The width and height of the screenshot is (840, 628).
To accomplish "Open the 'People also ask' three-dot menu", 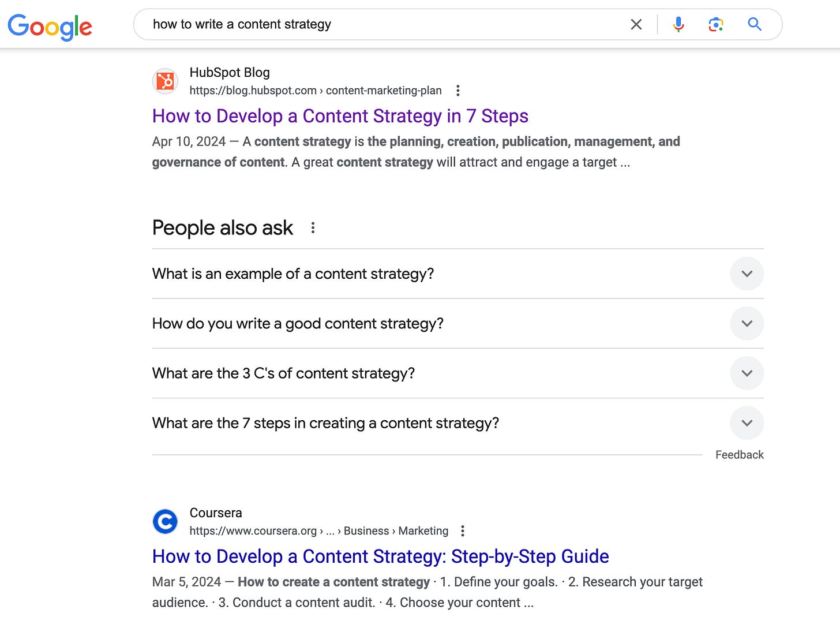I will tap(313, 228).
